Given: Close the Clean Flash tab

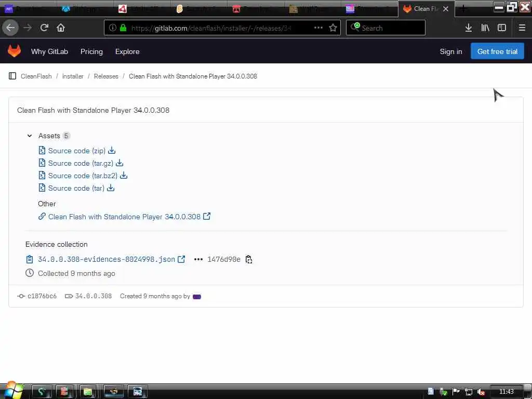Looking at the screenshot, I should tap(446, 9).
